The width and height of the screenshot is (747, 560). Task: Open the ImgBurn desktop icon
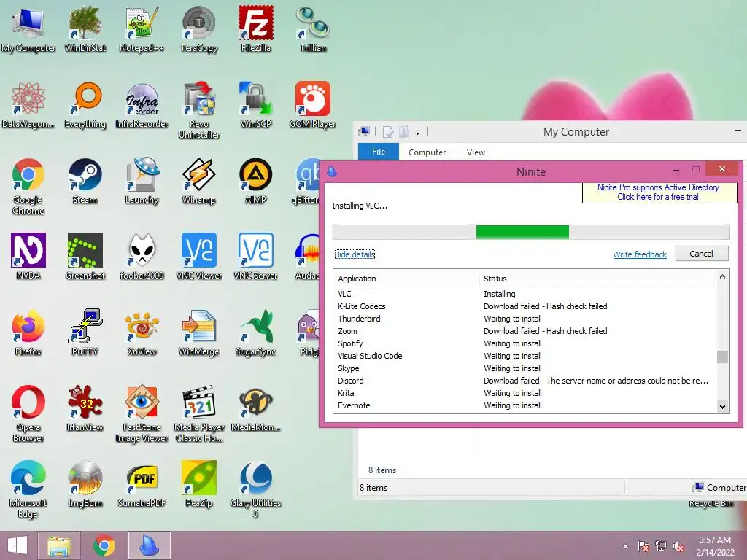pyautogui.click(x=85, y=484)
